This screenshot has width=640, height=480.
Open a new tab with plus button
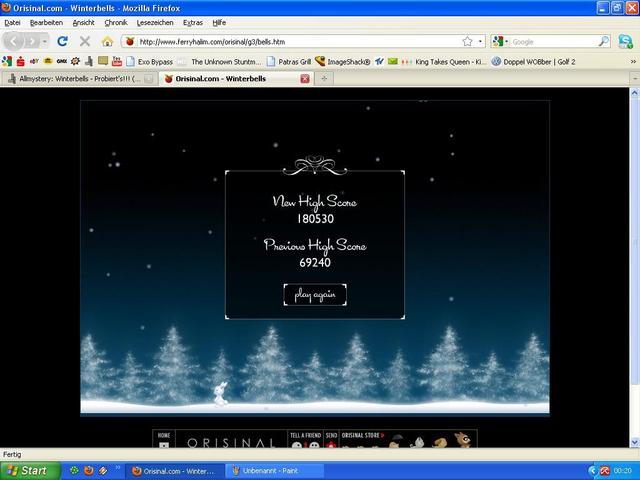click(324, 79)
